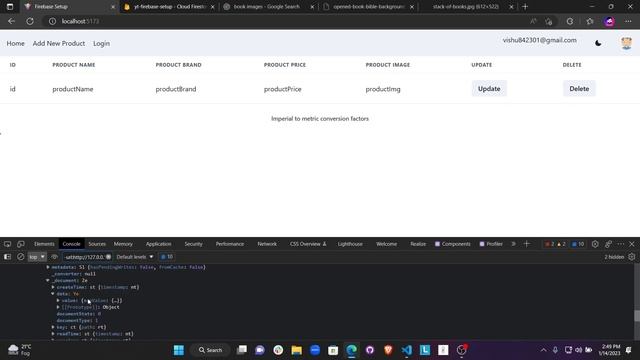This screenshot has height=360, width=640.
Task: Expand the key entry in console
Action: [53, 327]
